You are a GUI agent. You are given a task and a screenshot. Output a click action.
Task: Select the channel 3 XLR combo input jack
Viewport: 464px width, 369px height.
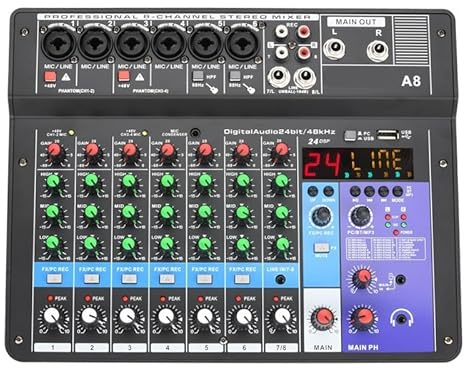[132, 44]
